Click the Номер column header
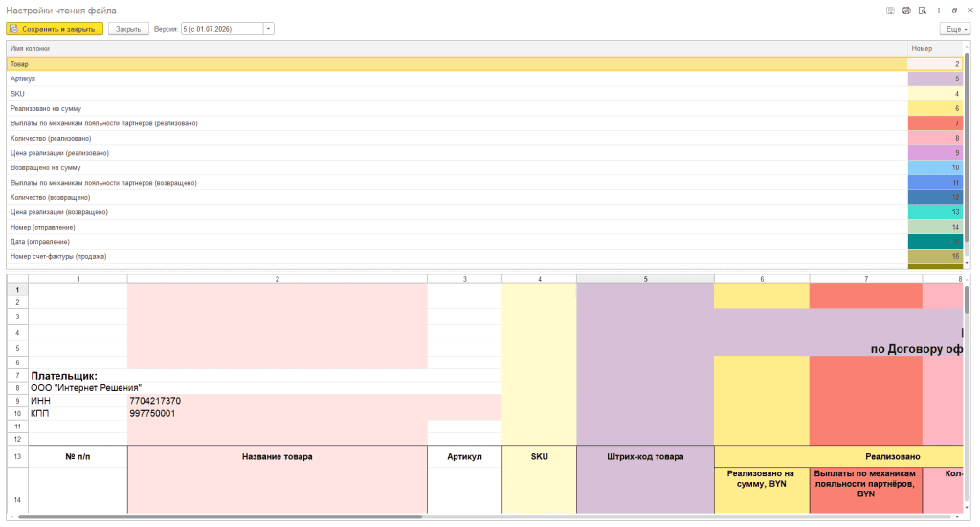The width and height of the screenshot is (980, 527). [x=936, y=48]
